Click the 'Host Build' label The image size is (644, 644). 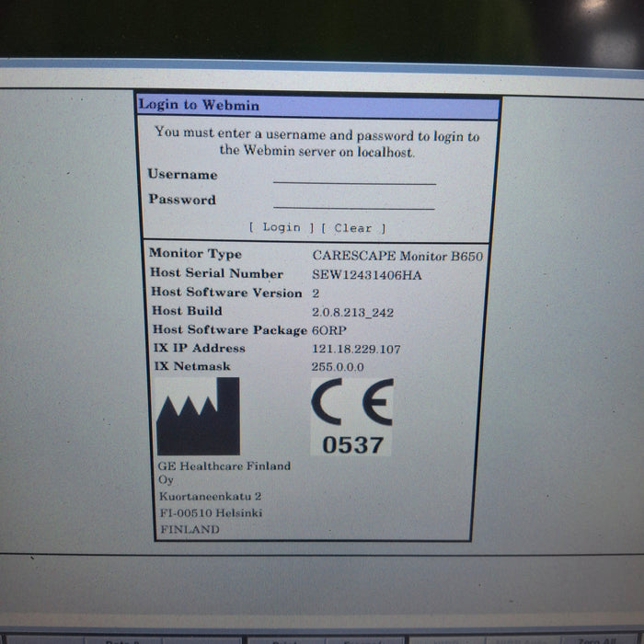click(188, 311)
